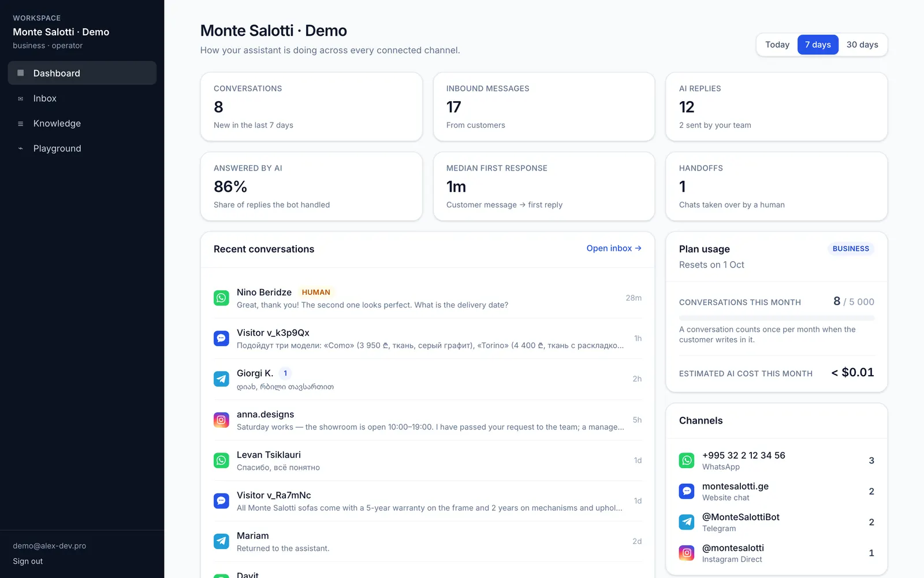Click the BUSINESS plan badge
This screenshot has height=578, width=924.
(851, 249)
